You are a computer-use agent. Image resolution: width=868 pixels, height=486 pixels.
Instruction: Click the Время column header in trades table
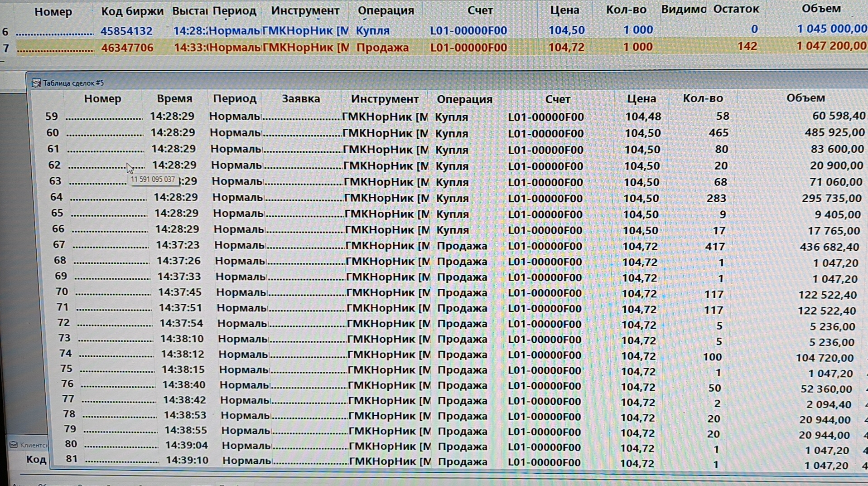click(x=174, y=98)
